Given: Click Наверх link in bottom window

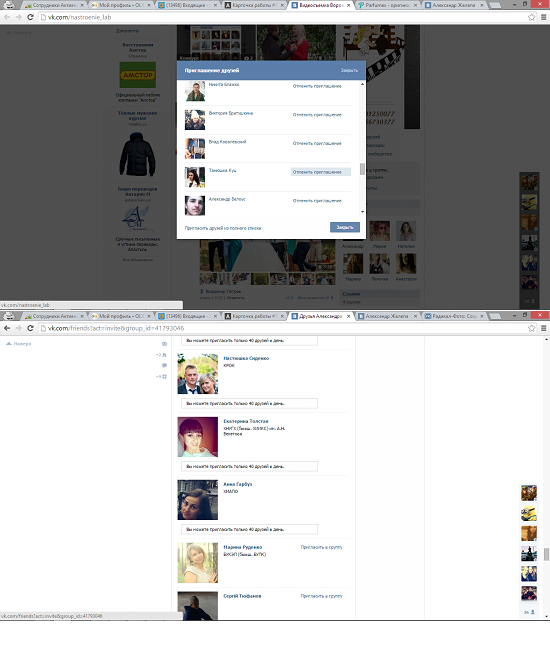Looking at the screenshot, I should [19, 343].
